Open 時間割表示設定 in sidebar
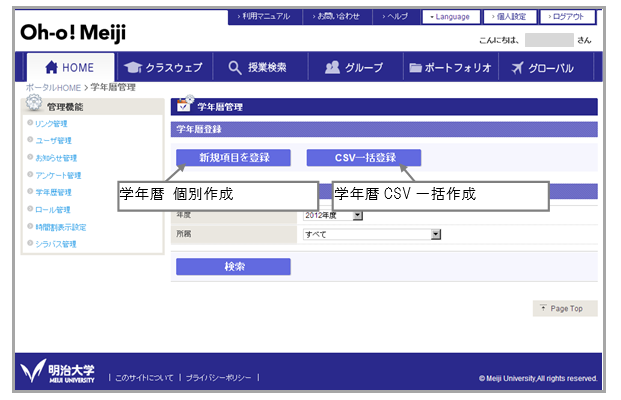Viewport: 621px width, 400px height. point(61,227)
